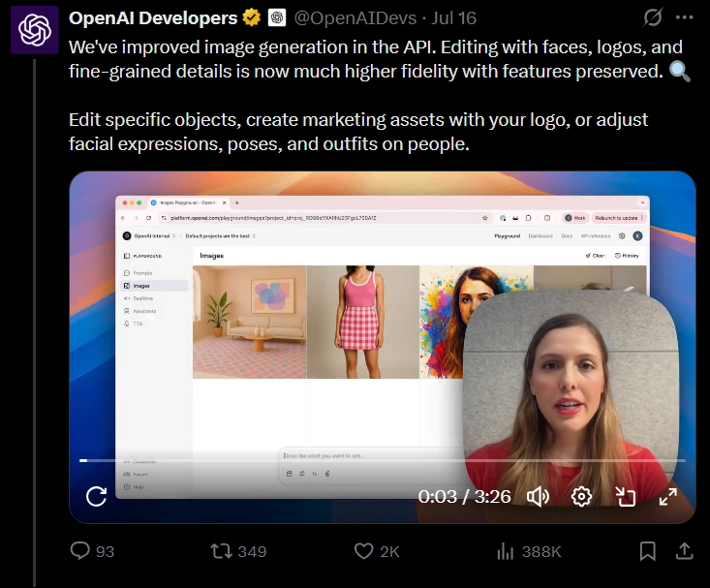
Task: Open the API reference navigation tab
Action: (x=596, y=236)
